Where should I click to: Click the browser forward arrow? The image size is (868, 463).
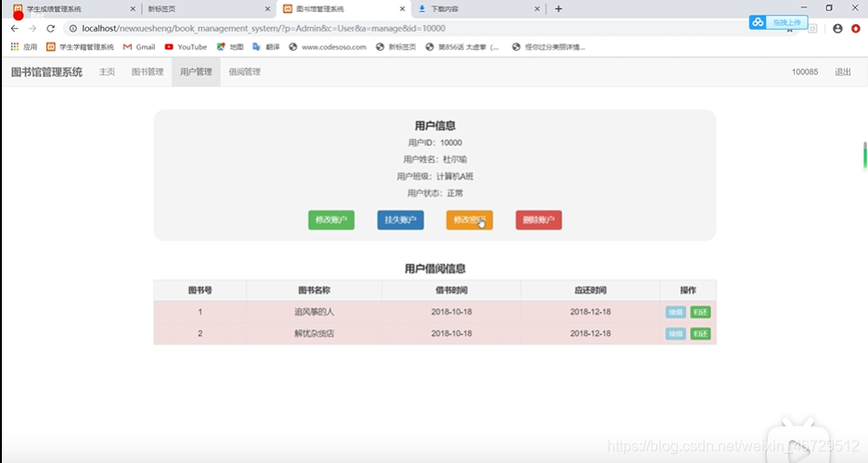click(32, 28)
